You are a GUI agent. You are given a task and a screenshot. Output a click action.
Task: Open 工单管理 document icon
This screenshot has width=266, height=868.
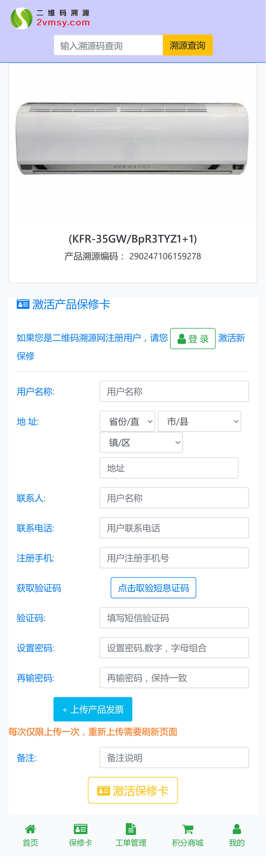pyautogui.click(x=131, y=829)
